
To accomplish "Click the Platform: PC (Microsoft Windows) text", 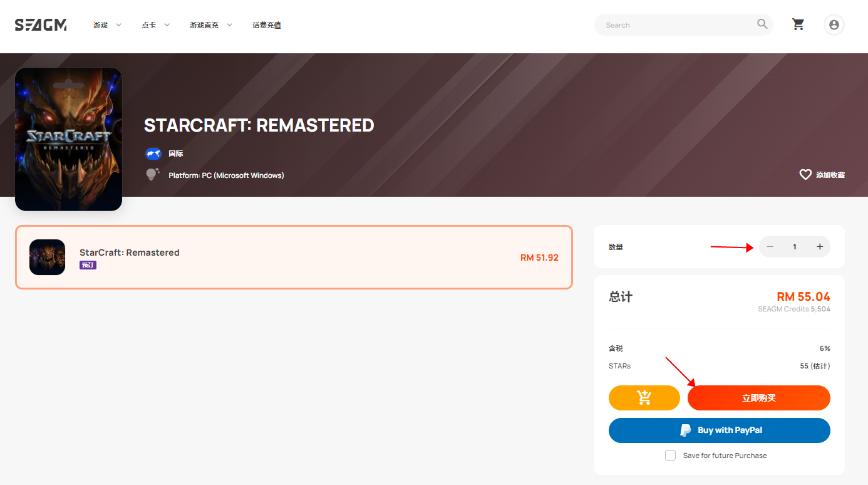I will (x=226, y=175).
